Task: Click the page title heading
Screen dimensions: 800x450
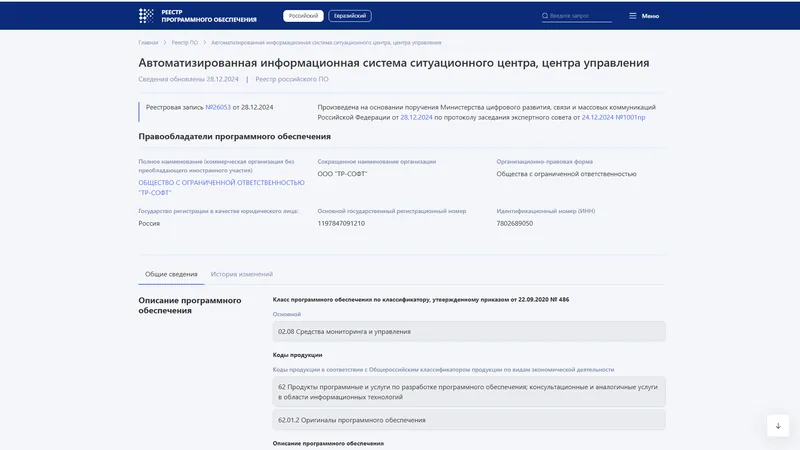Action: click(x=394, y=63)
